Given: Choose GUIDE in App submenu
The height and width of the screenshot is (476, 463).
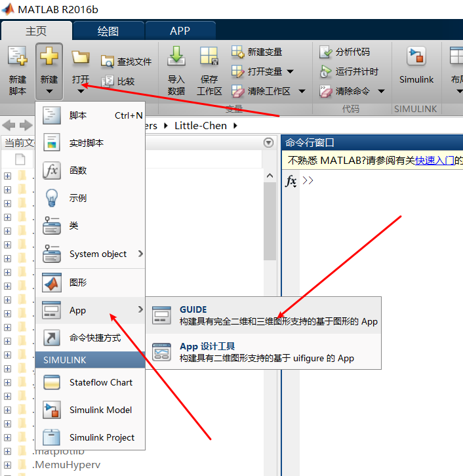Looking at the screenshot, I should tap(263, 315).
